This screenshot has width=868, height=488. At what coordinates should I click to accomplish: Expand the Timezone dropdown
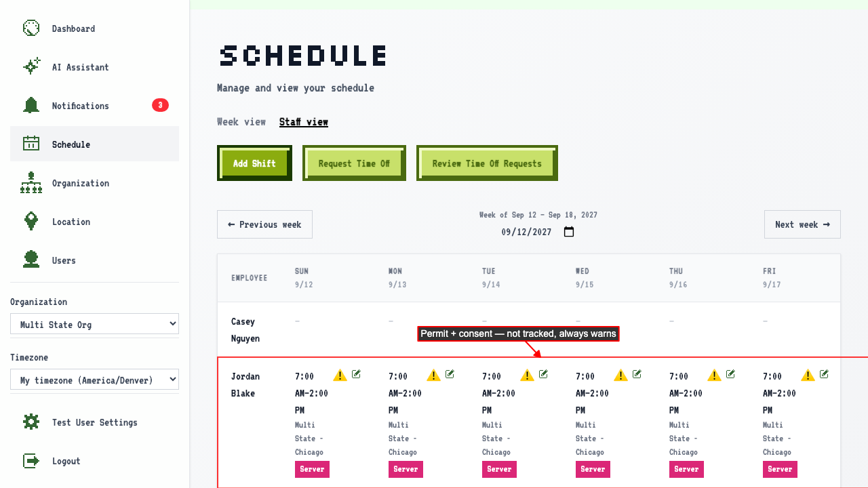[x=94, y=380]
